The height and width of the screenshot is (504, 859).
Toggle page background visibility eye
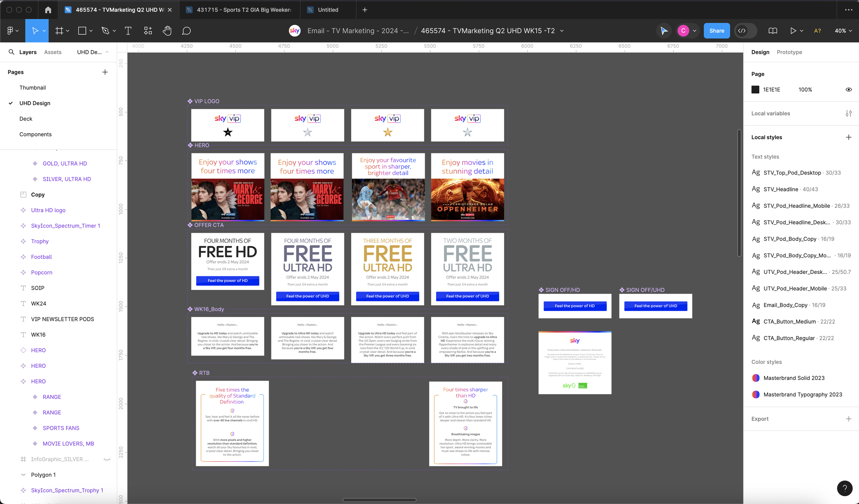(849, 90)
